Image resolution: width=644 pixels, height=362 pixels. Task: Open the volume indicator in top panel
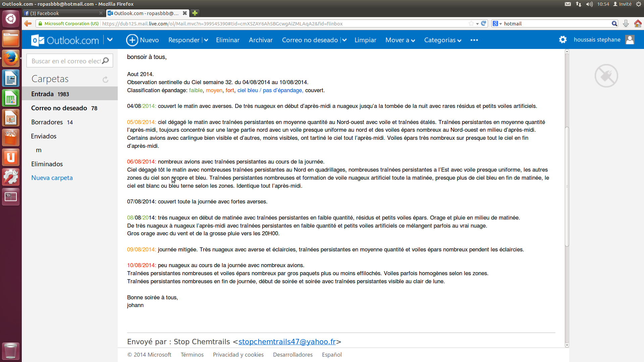(589, 4)
